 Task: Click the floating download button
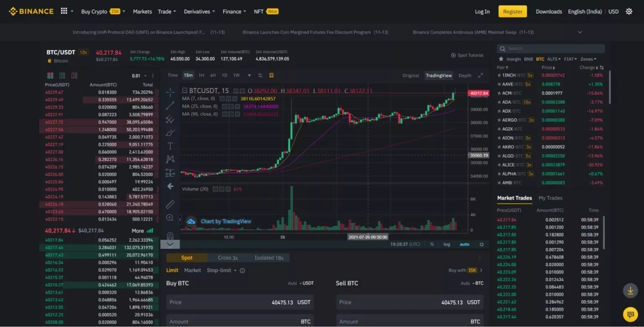(x=630, y=291)
